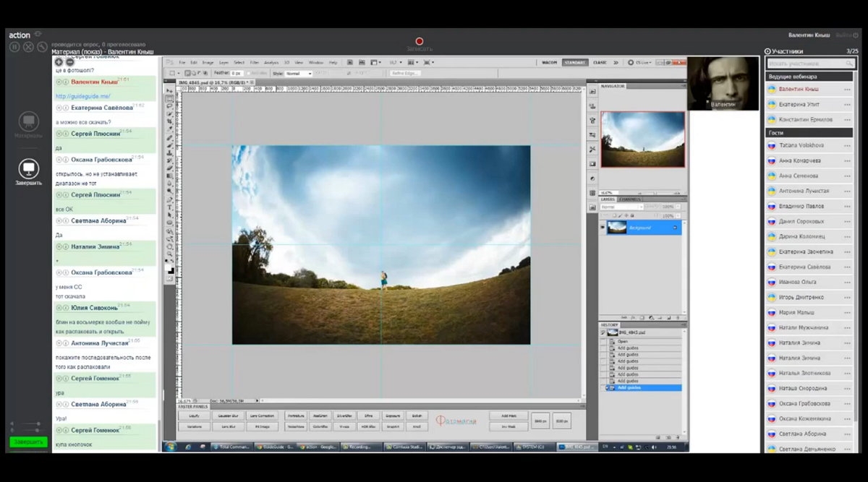Click the round Завершить screen-share icon
This screenshot has width=868, height=482.
[28, 168]
